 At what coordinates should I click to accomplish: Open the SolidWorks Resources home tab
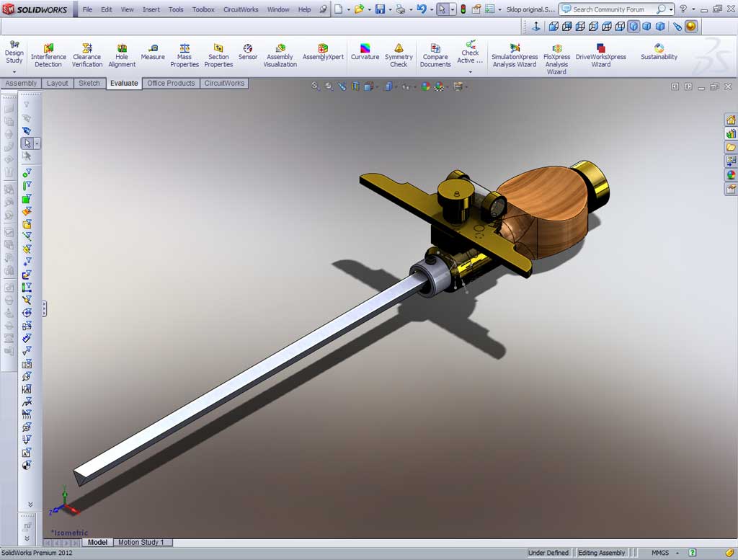click(x=731, y=120)
